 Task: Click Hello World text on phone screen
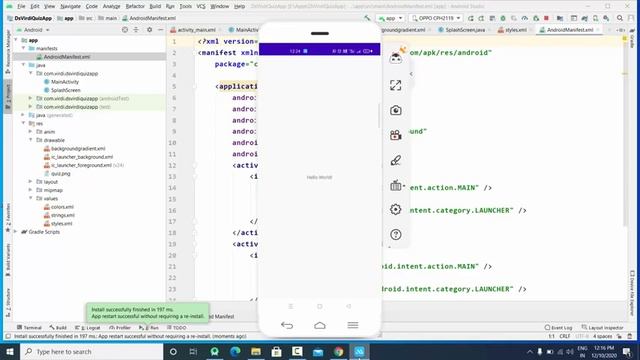[x=319, y=177]
